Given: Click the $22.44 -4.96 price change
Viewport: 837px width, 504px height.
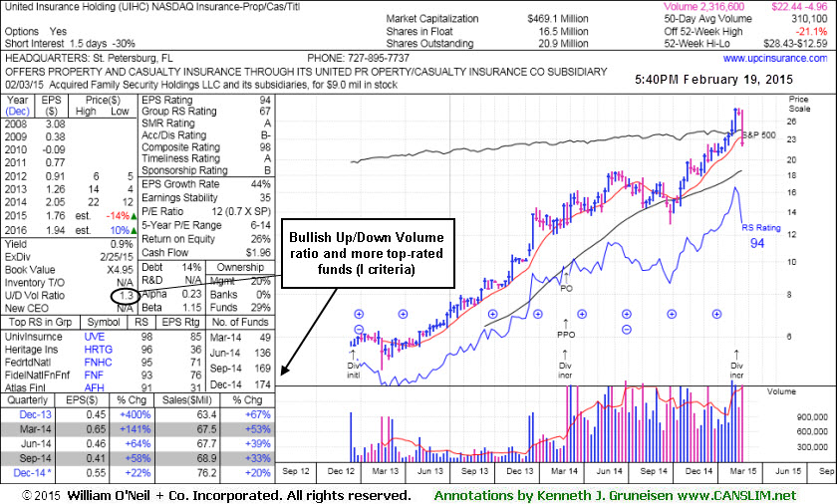Looking at the screenshot, I should pyautogui.click(x=799, y=6).
